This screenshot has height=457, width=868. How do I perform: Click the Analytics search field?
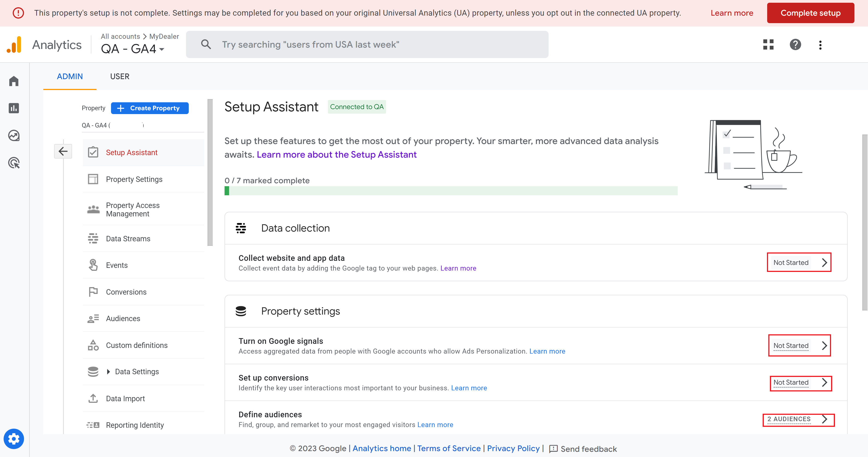pos(367,44)
